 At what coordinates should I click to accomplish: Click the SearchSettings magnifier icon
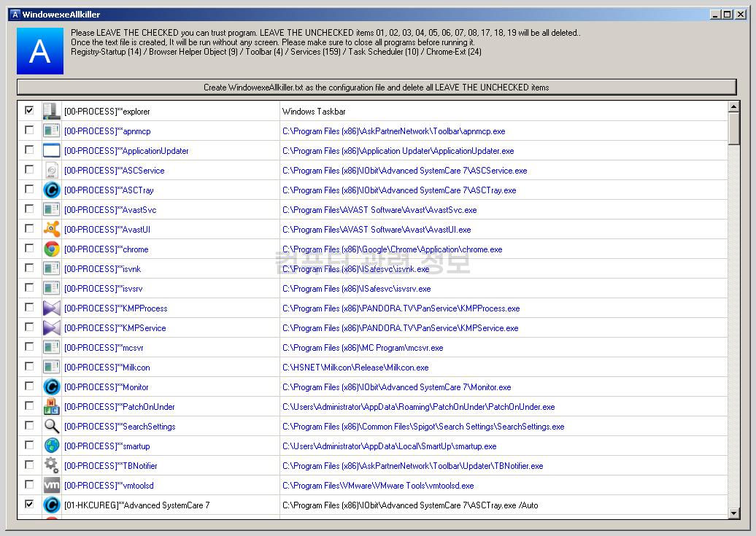52,426
